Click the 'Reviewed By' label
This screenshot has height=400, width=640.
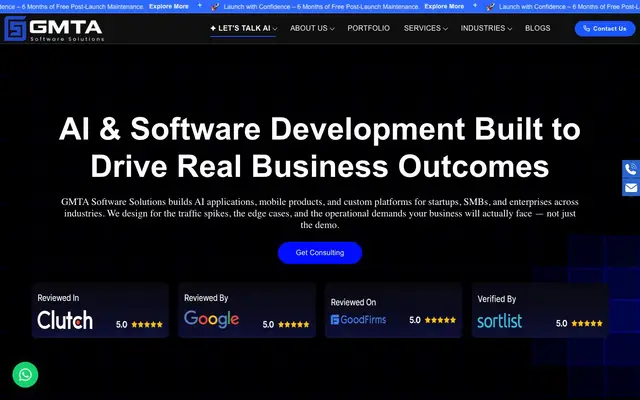206,298
